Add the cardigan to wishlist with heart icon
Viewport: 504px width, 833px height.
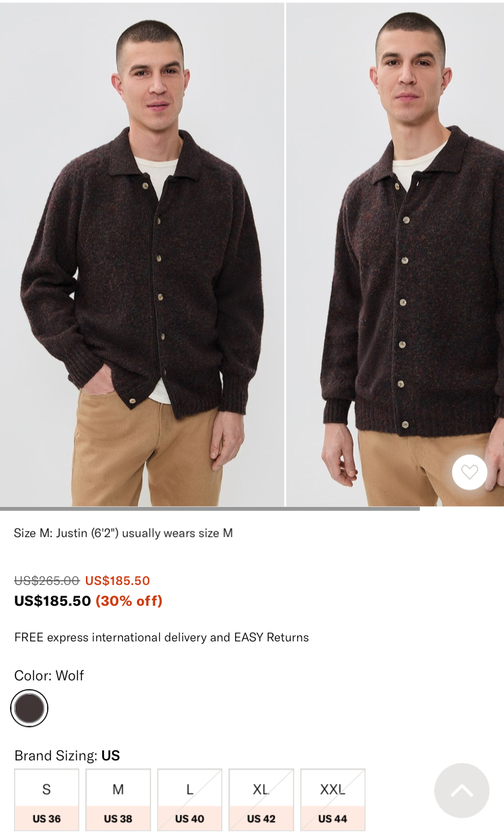click(470, 472)
